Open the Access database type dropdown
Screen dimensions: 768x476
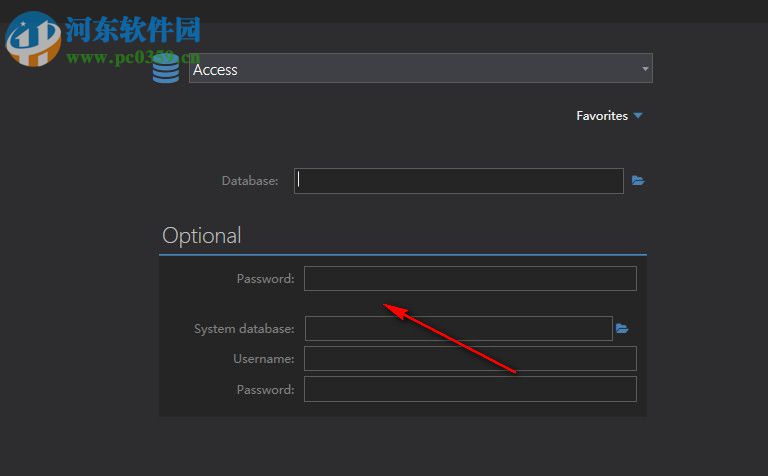coord(421,68)
